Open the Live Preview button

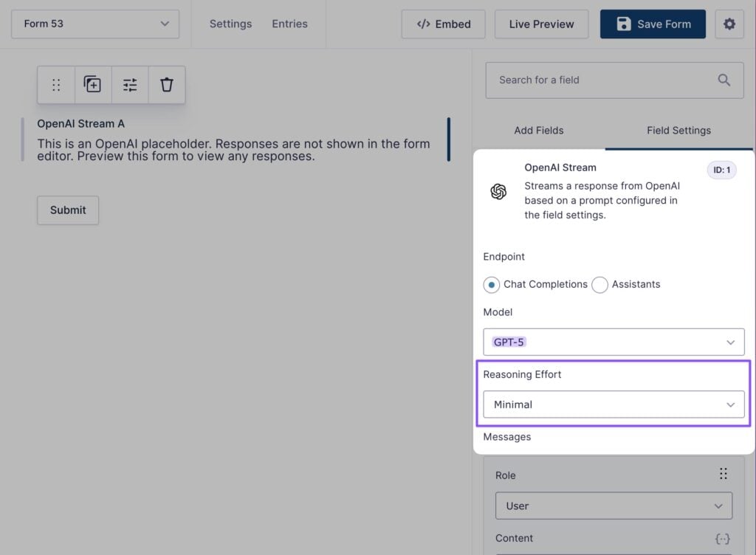click(541, 24)
